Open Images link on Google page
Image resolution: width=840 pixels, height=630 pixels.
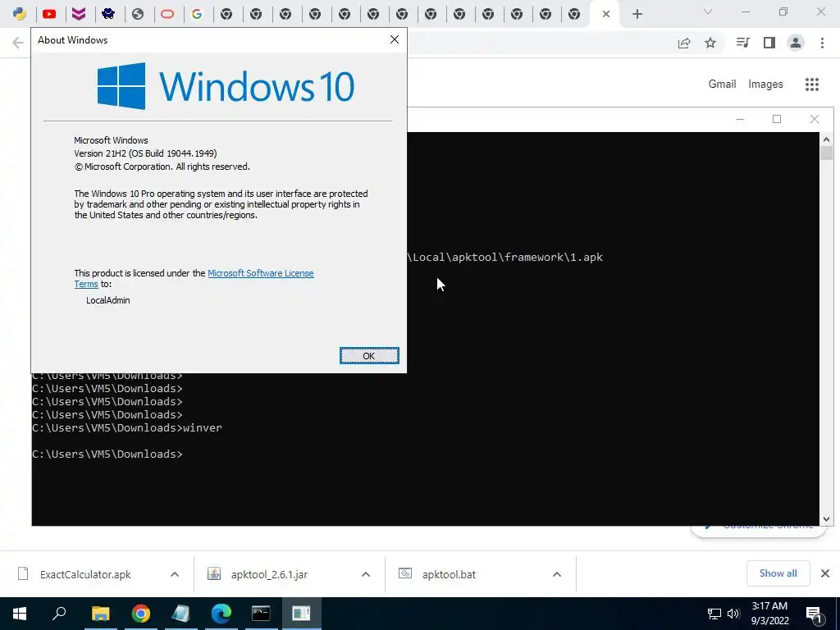click(x=765, y=84)
